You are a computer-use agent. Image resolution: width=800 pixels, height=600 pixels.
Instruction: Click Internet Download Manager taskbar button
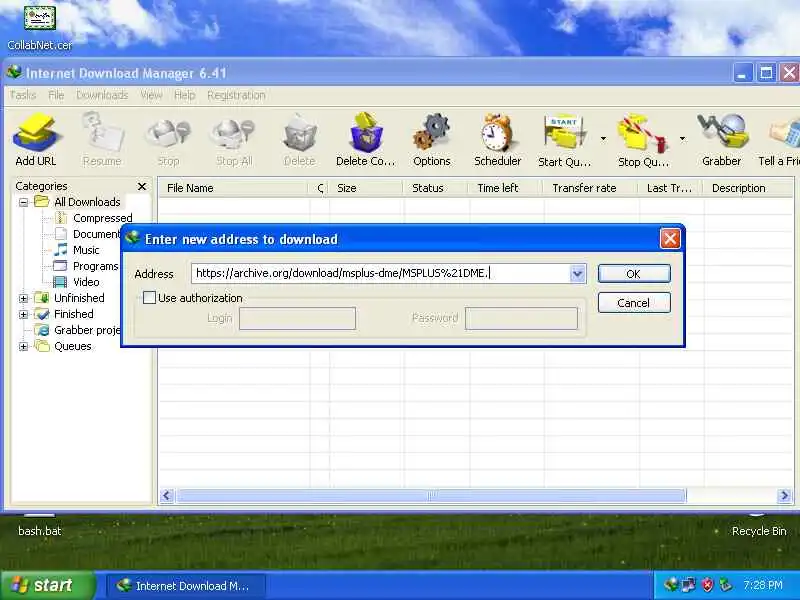click(x=186, y=586)
